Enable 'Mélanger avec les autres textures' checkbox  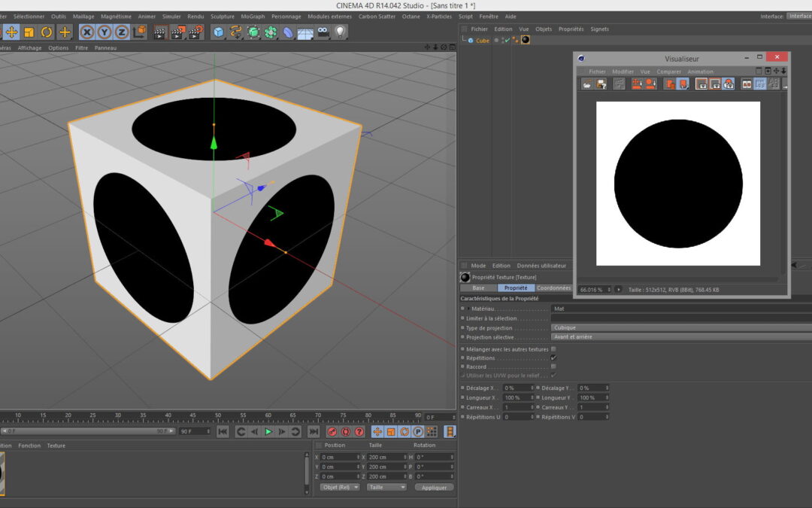coord(553,349)
